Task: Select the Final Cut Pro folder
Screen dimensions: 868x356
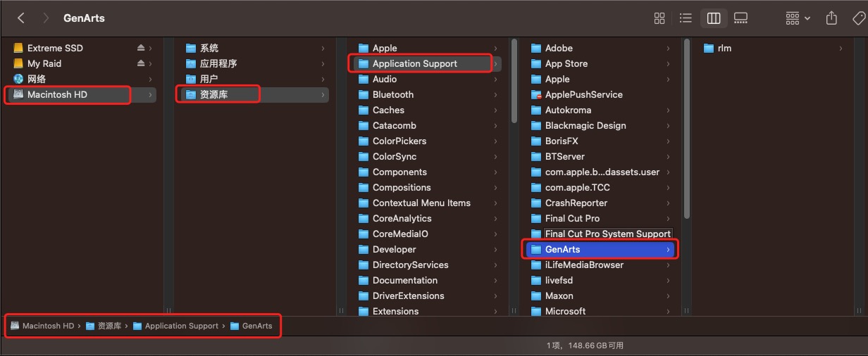Action: (x=572, y=218)
